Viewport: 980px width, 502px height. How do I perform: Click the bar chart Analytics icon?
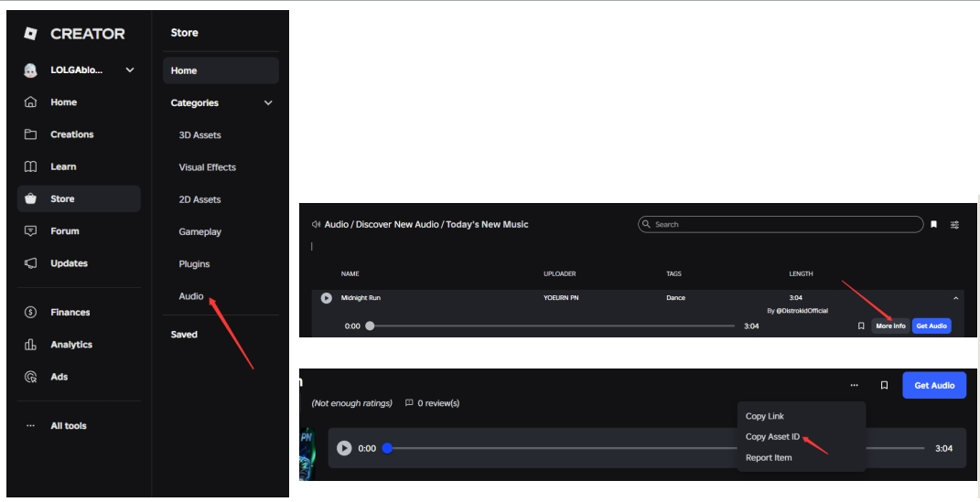click(x=30, y=345)
